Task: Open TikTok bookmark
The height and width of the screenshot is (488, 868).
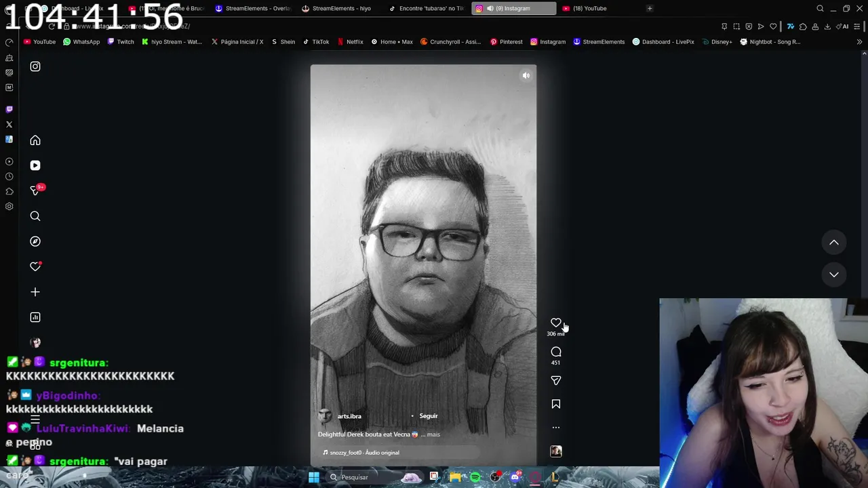Action: click(316, 42)
